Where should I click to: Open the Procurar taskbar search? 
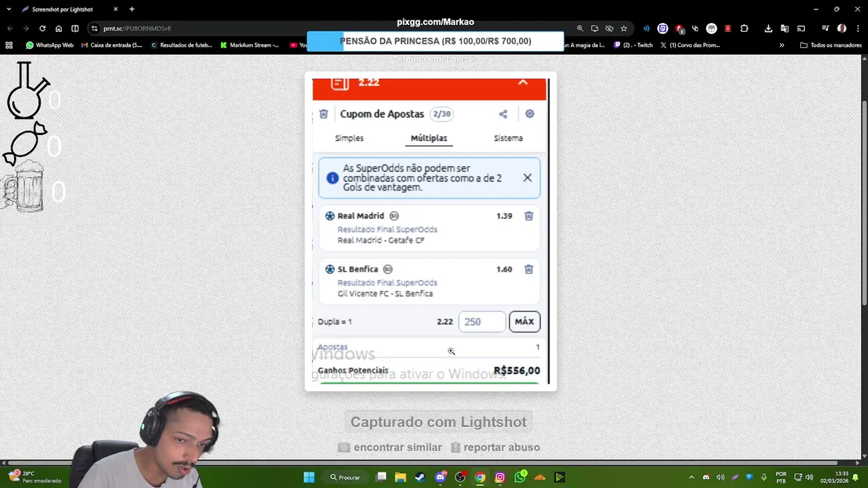(347, 477)
